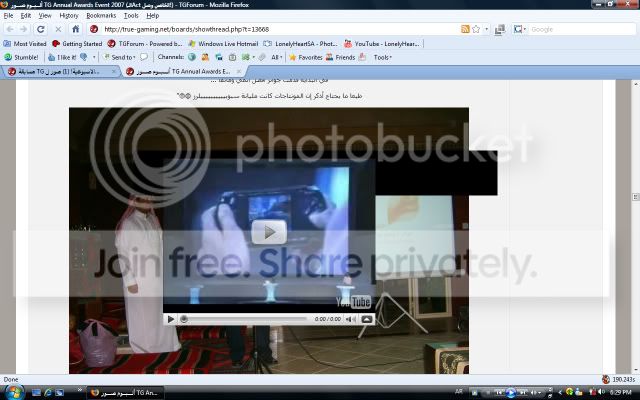
Task: Click the play button in video controls
Action: 171,319
